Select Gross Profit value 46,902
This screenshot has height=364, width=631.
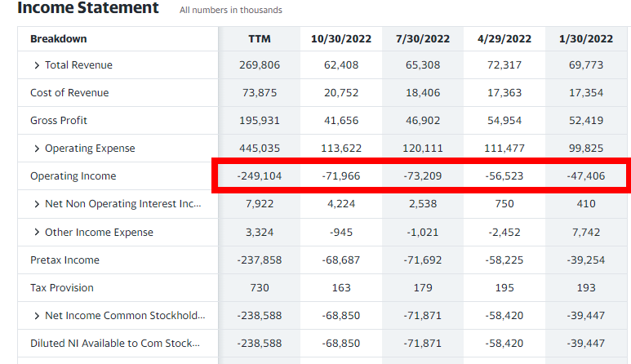[423, 121]
